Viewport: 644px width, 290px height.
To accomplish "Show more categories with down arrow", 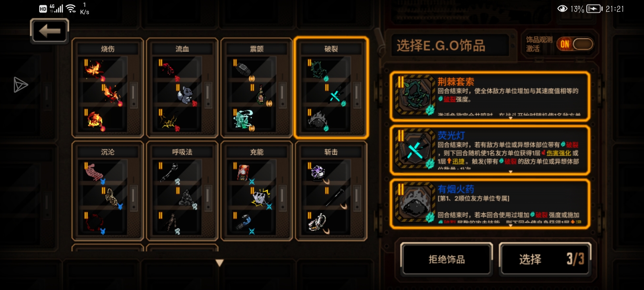I will (x=219, y=263).
